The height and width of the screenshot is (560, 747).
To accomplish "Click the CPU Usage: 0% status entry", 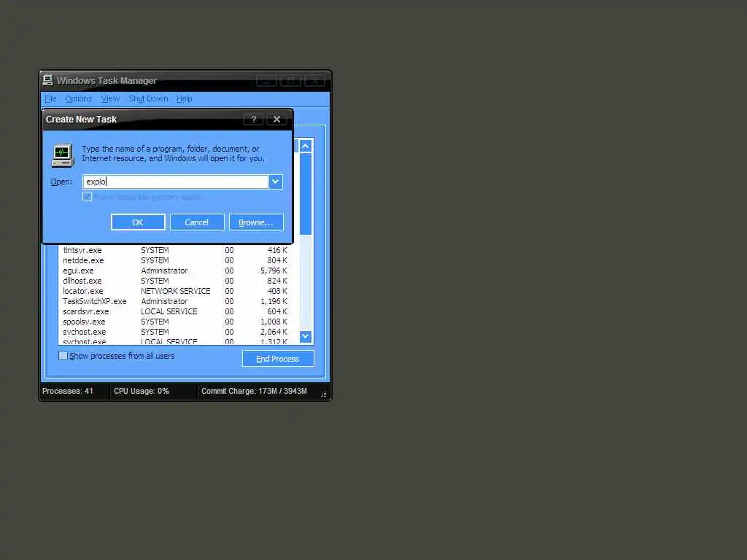I will [x=142, y=391].
